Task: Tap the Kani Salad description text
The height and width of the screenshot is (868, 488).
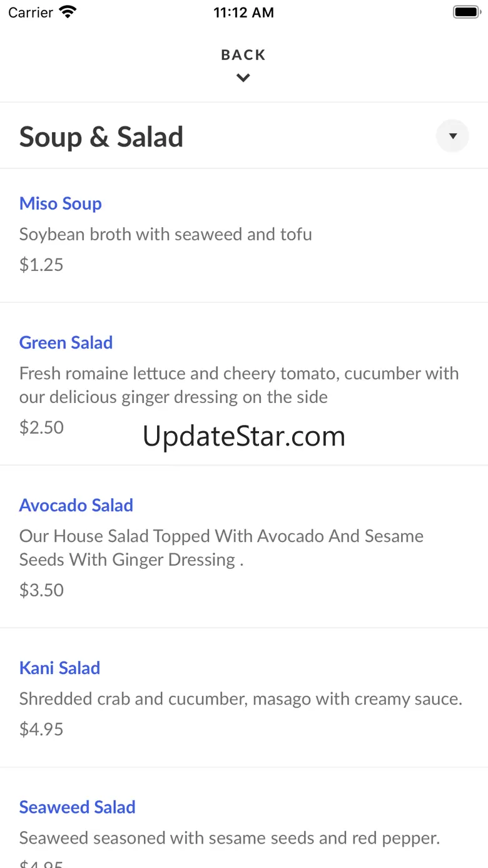Action: pyautogui.click(x=241, y=698)
